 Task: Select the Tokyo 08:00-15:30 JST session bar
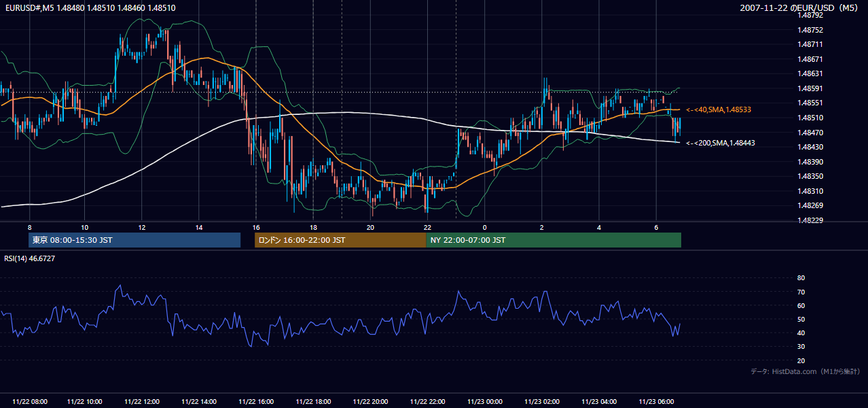[x=134, y=240]
